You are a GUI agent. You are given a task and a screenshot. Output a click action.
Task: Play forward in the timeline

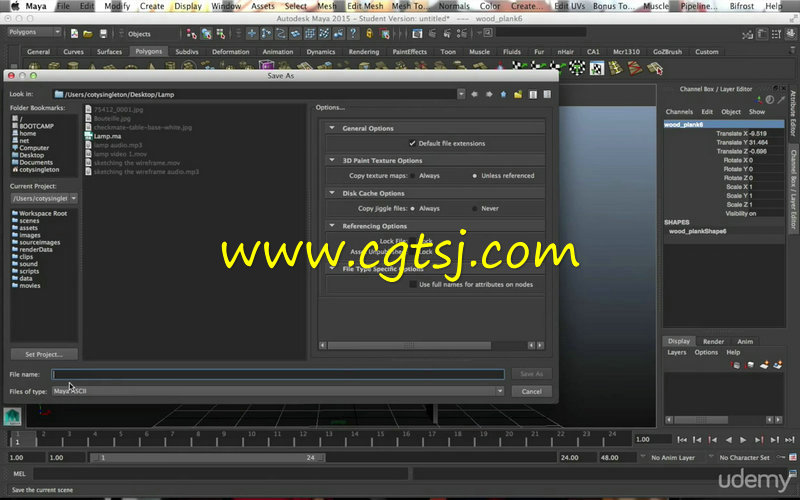743,439
